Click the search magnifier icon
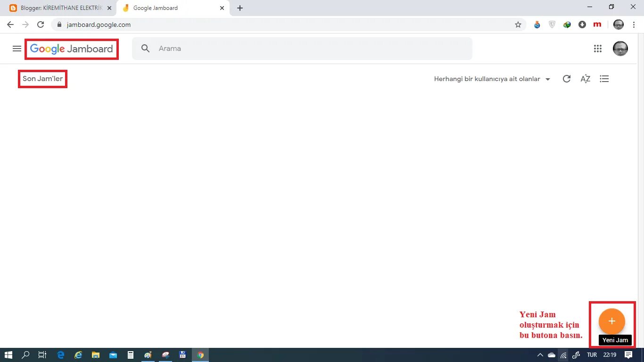 point(146,49)
